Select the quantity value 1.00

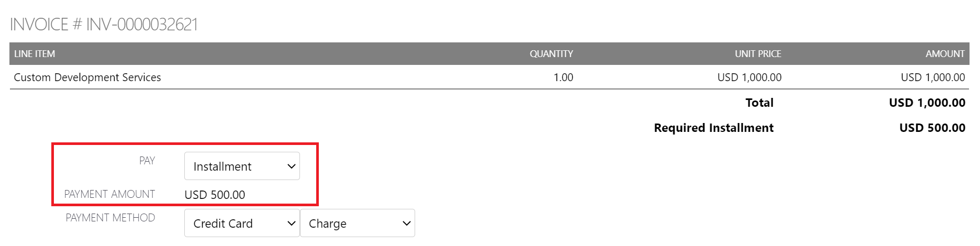point(563,77)
